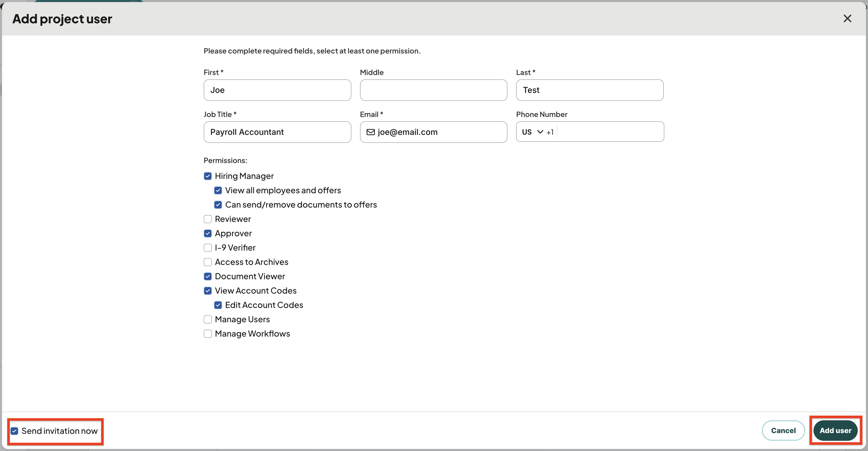The width and height of the screenshot is (868, 451).
Task: Uncheck the Document Viewer permission
Action: click(208, 276)
